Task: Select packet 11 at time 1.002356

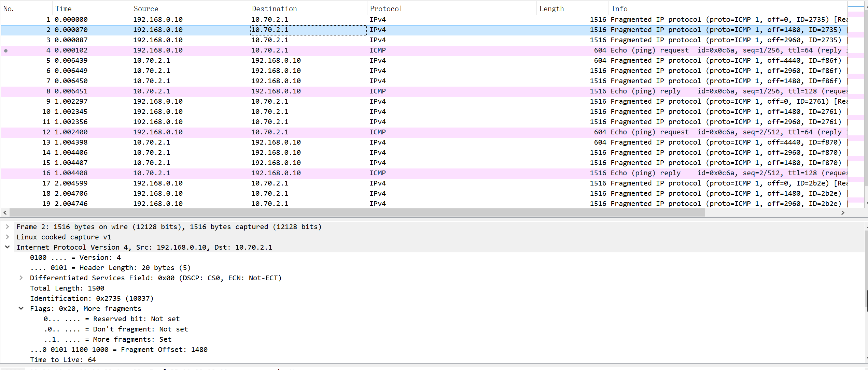Action: [423, 122]
